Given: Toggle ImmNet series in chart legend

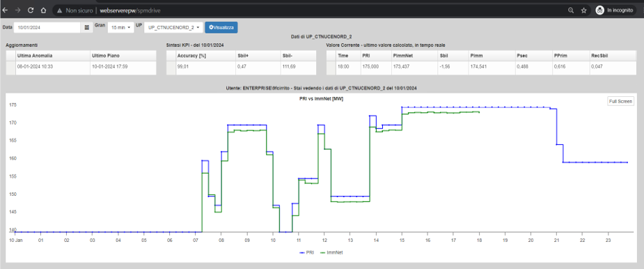Looking at the screenshot, I should click(331, 252).
